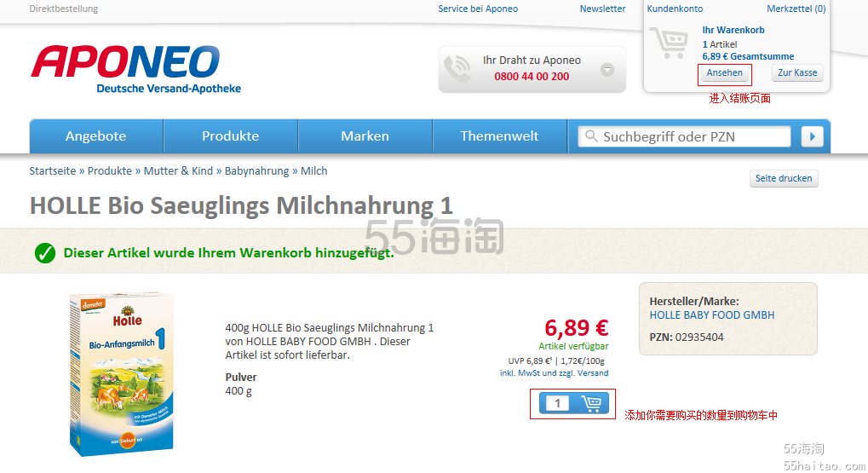Image resolution: width=868 pixels, height=473 pixels.
Task: Focus the Suchbegriff oder PZN search field
Action: pos(684,136)
